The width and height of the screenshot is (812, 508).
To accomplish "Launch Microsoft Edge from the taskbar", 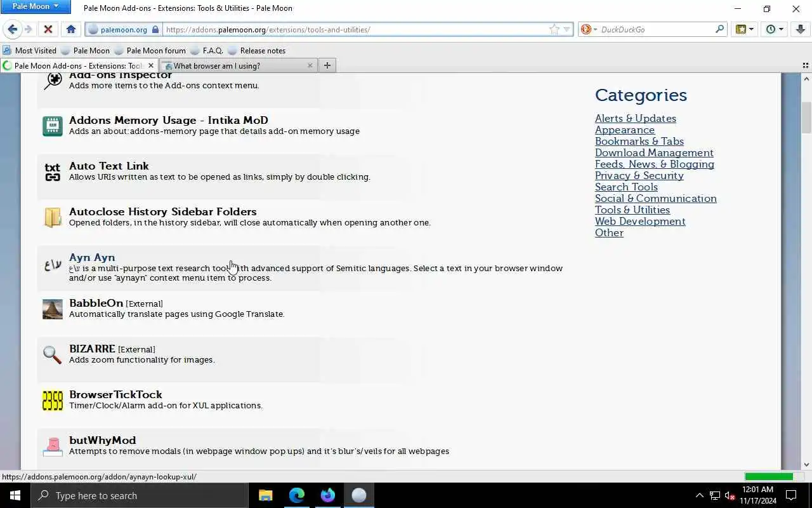I will 297,495.
